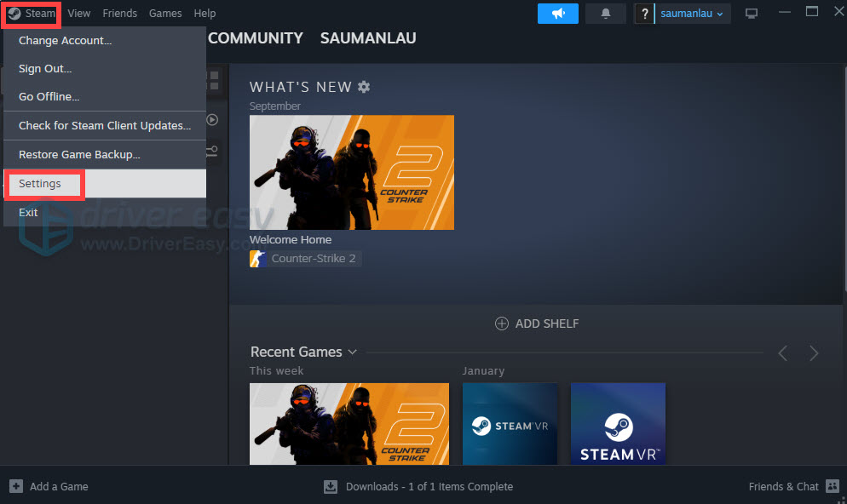Navigate to the COMMUNITY page
Image resolution: width=847 pixels, height=504 pixels.
pyautogui.click(x=255, y=37)
